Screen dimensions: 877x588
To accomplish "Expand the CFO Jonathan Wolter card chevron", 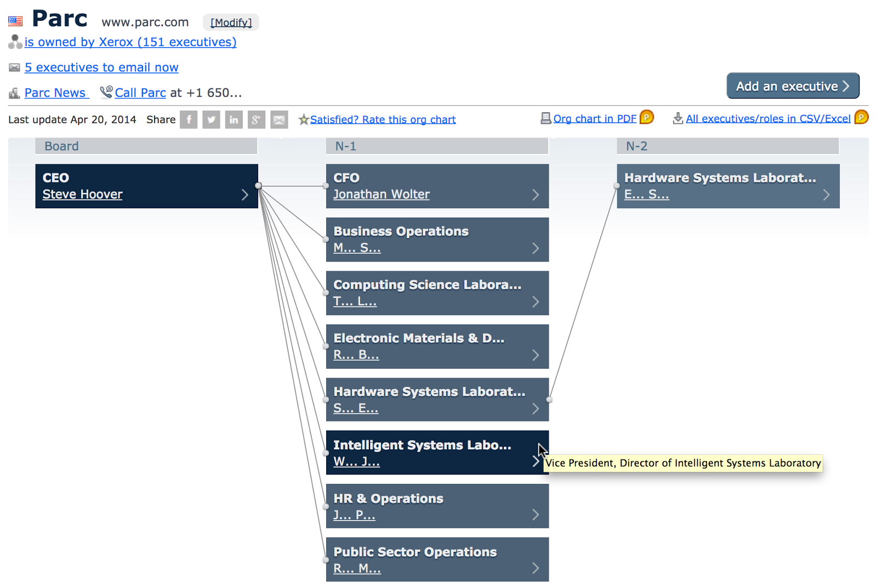I will click(536, 195).
